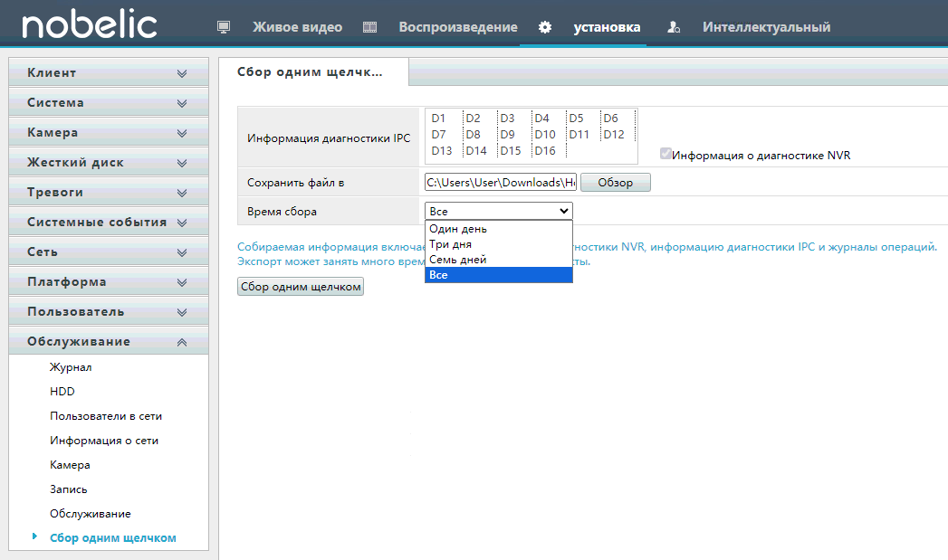Toggle channel D11

point(579,135)
